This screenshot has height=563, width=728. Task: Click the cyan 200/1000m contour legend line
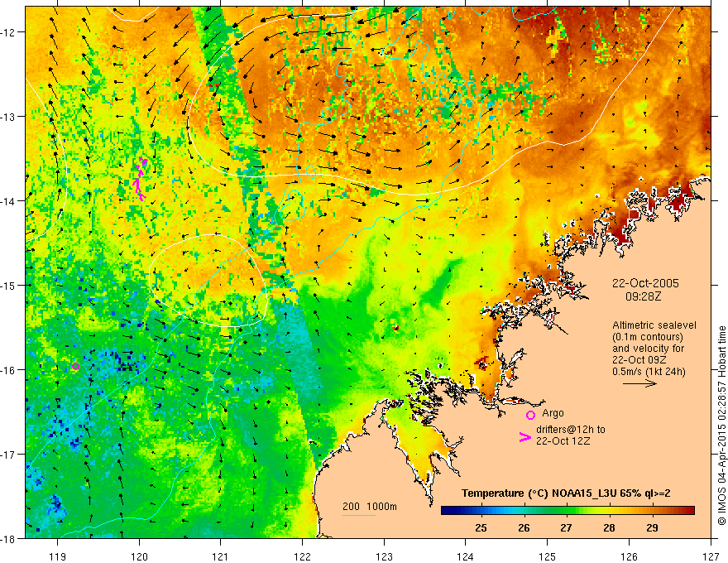pos(359,515)
